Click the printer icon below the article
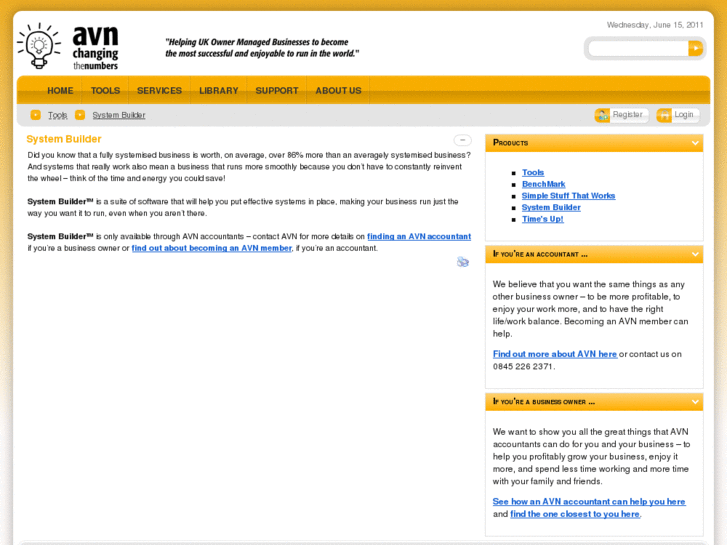 (463, 262)
